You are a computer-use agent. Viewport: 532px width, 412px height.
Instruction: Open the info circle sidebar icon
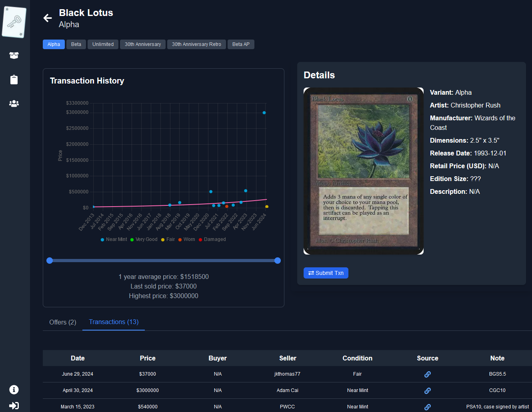[14, 390]
